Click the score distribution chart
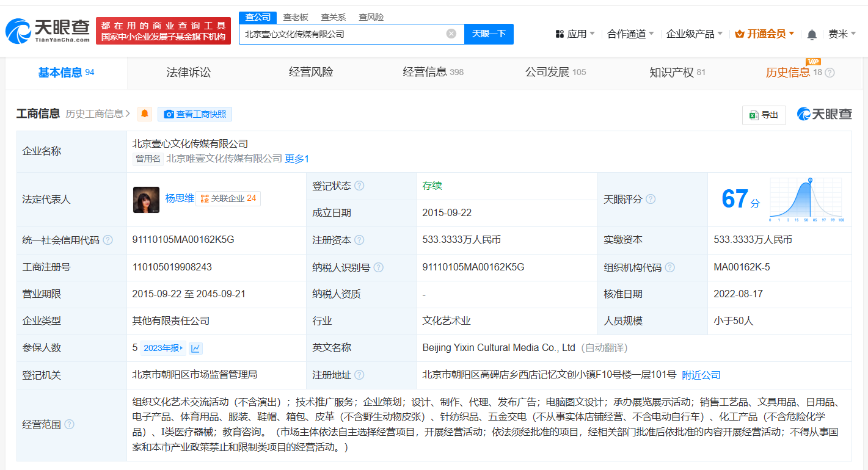 (x=806, y=200)
